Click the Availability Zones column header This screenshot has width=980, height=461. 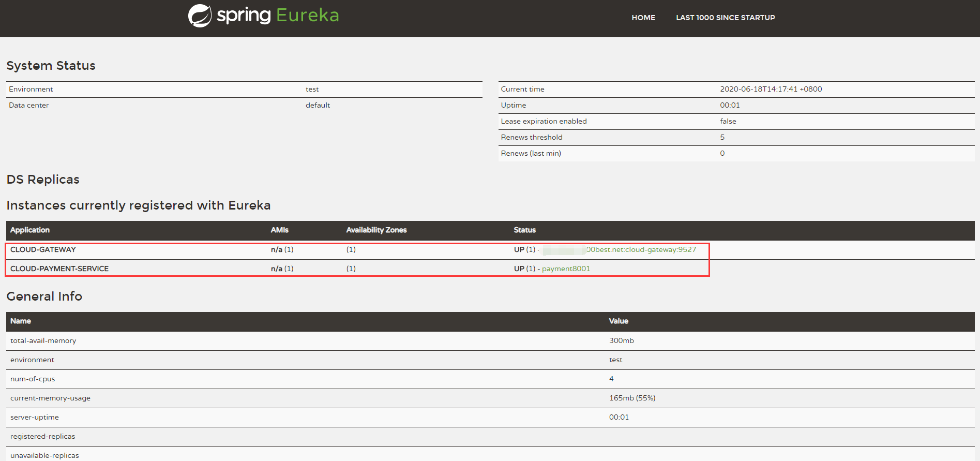click(376, 230)
